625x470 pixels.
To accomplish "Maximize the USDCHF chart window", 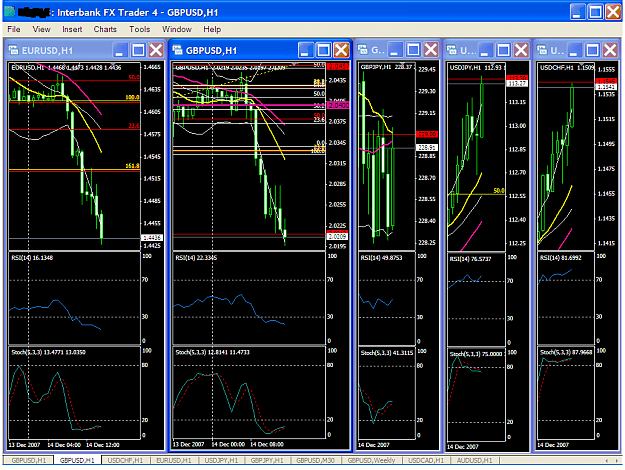I will 592,50.
